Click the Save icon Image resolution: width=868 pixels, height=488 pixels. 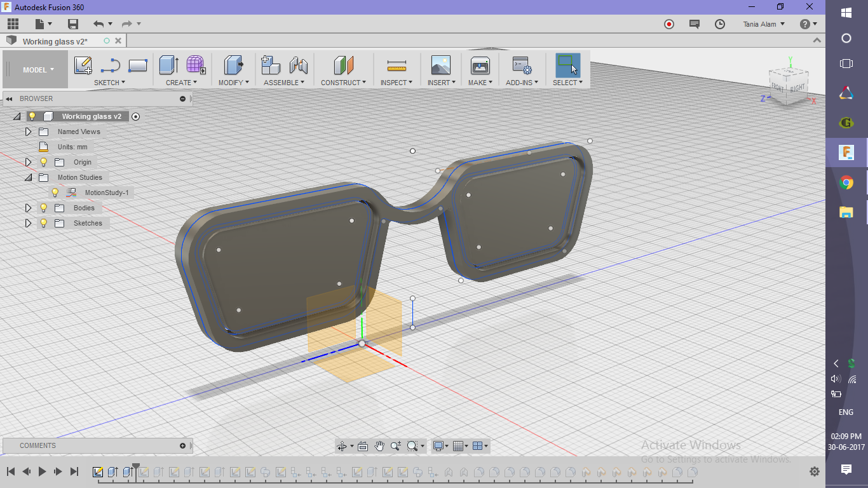73,24
